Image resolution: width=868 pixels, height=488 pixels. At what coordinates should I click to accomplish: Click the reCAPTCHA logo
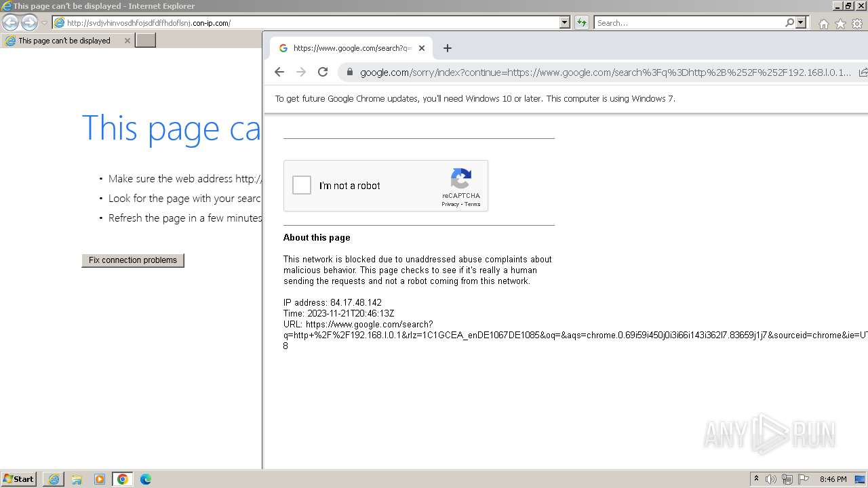tap(461, 180)
